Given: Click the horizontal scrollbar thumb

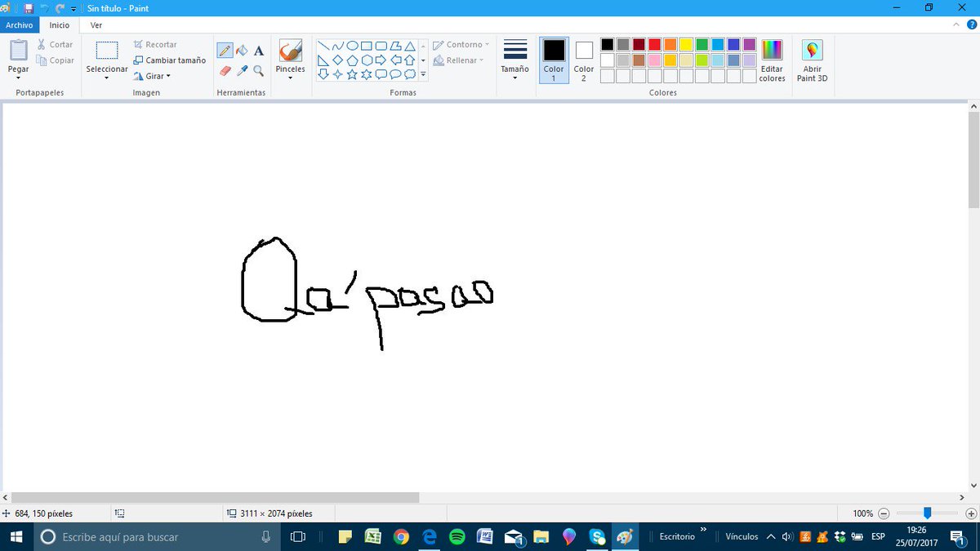Looking at the screenshot, I should pos(215,497).
